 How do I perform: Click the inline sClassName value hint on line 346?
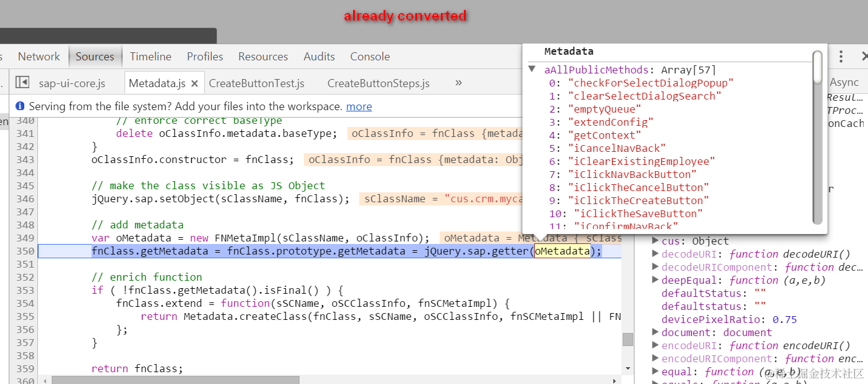click(x=441, y=199)
